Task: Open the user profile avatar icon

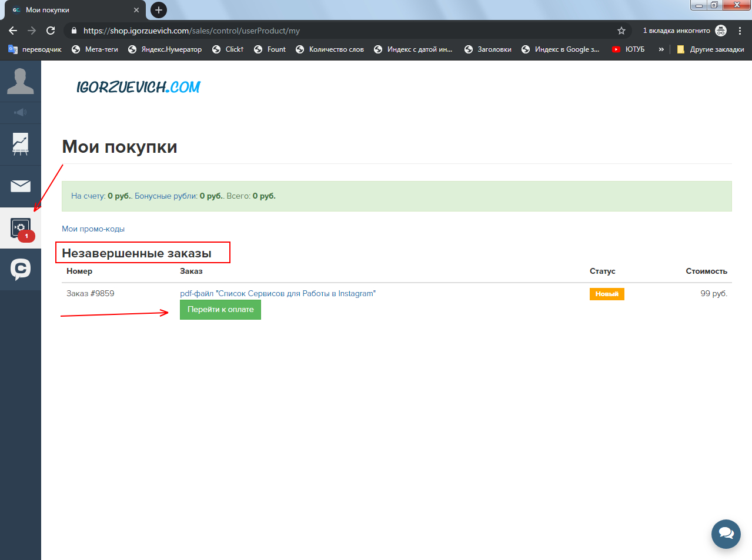Action: [21, 81]
